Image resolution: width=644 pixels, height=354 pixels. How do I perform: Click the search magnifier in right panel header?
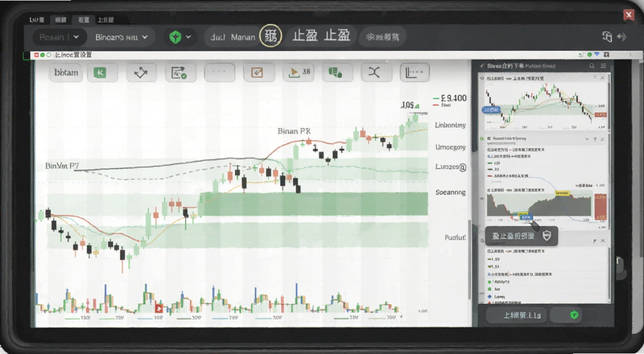click(x=592, y=66)
